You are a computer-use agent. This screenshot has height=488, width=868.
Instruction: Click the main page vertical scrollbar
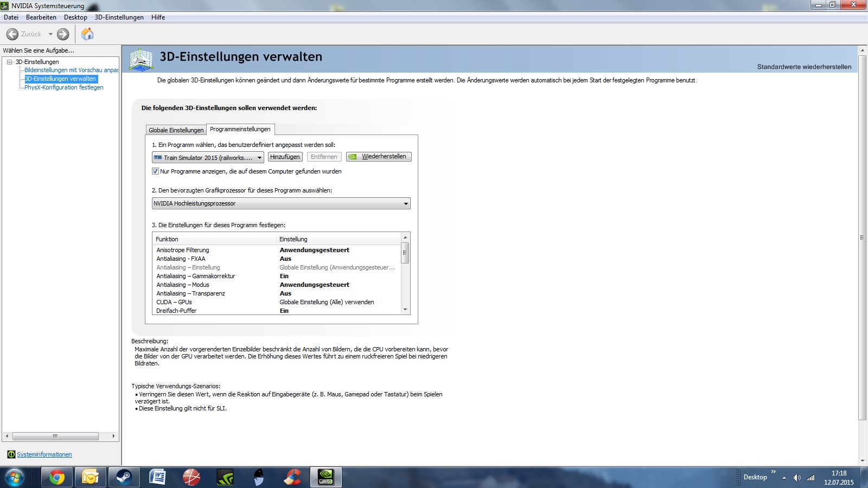click(x=862, y=237)
